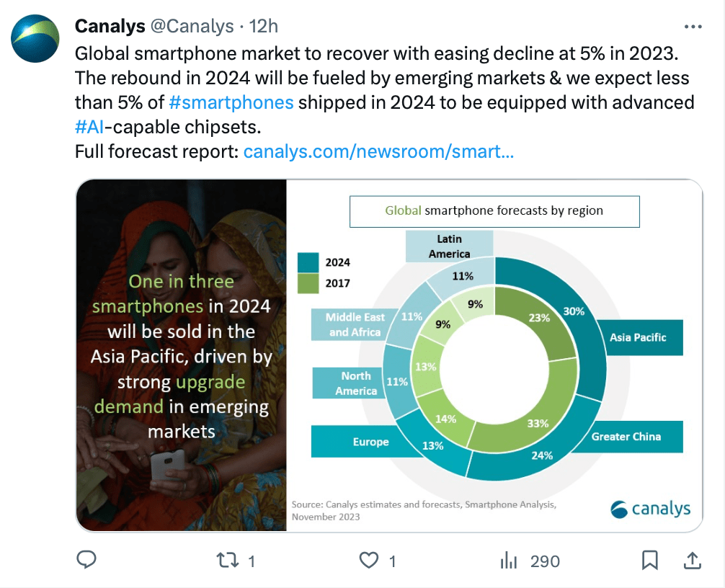Click the Canalys logo inside the chart image
This screenshot has height=588, width=725.
pos(650,509)
